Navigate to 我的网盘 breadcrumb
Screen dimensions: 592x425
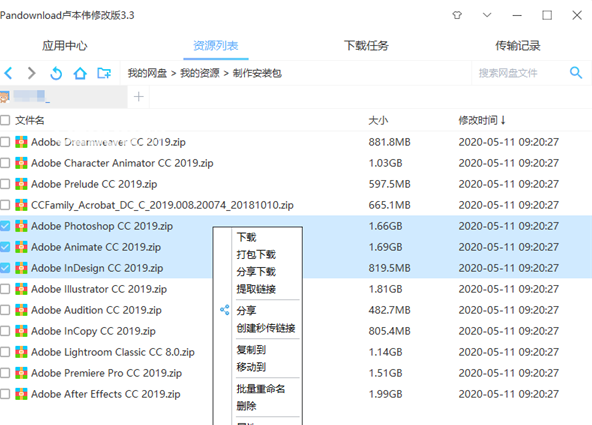pos(147,73)
